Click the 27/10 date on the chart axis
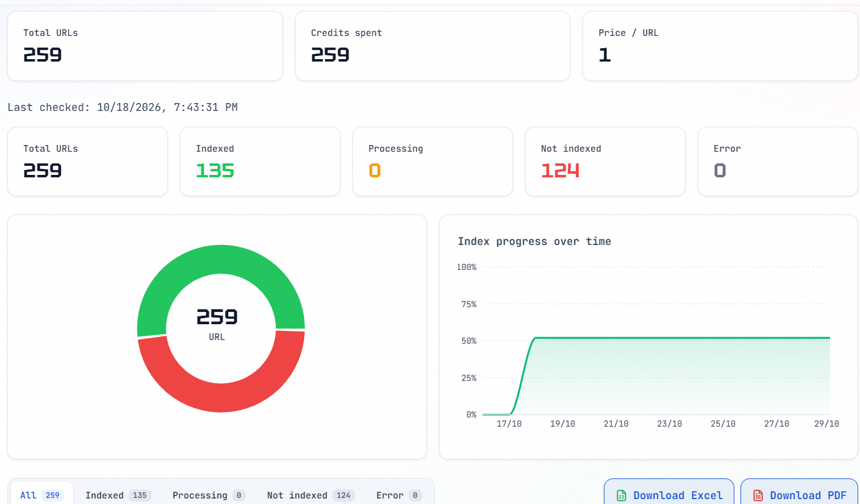This screenshot has width=860, height=504. pyautogui.click(x=776, y=424)
